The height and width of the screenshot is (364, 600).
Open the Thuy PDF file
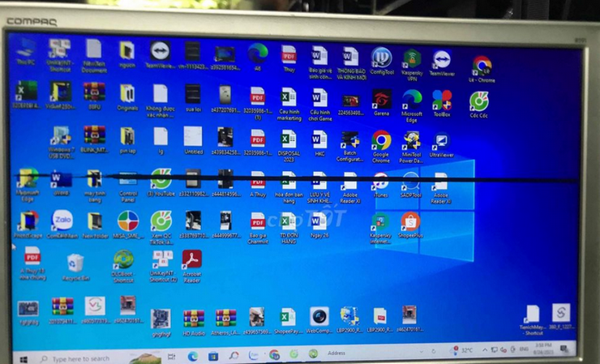(289, 59)
